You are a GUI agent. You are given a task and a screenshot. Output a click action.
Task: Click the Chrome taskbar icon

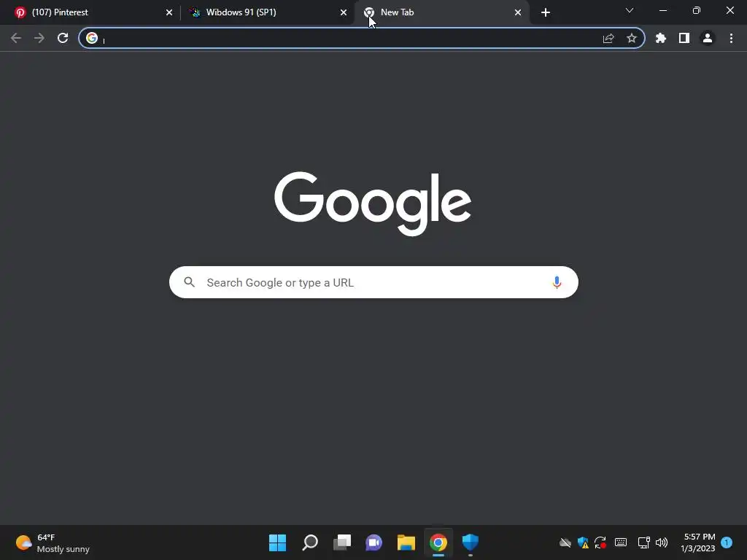pos(438,542)
